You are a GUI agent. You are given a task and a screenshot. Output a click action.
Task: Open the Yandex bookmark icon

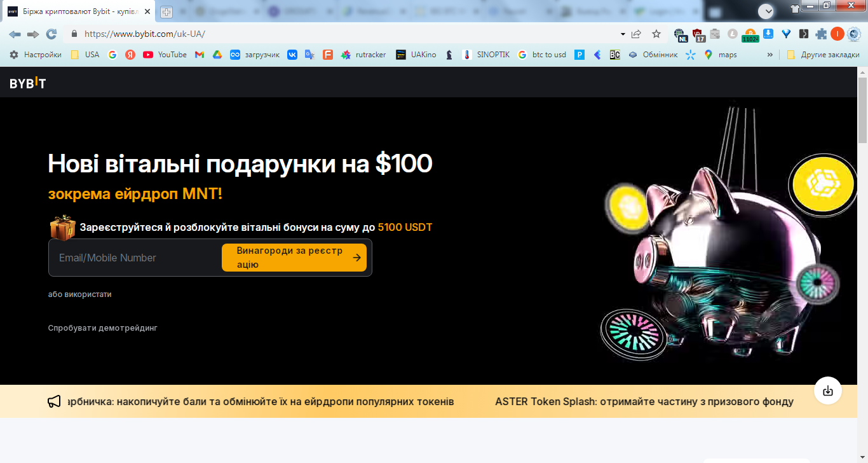130,55
